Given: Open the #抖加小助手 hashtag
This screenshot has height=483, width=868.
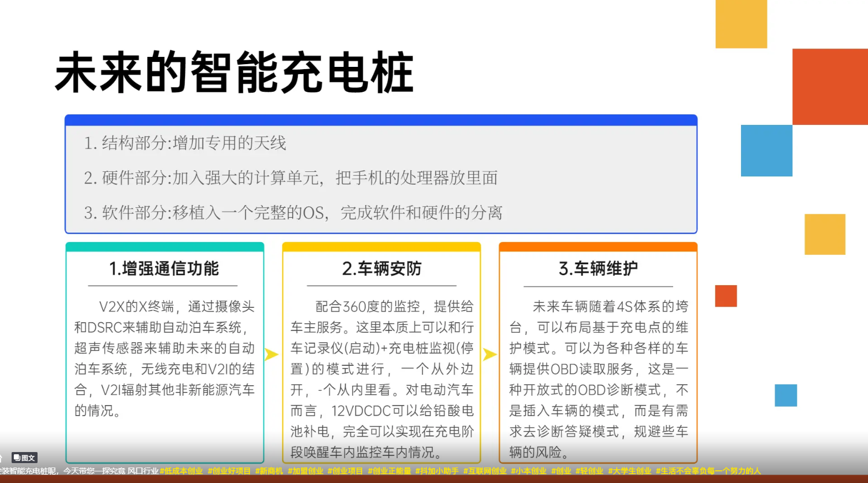Looking at the screenshot, I should 437,471.
